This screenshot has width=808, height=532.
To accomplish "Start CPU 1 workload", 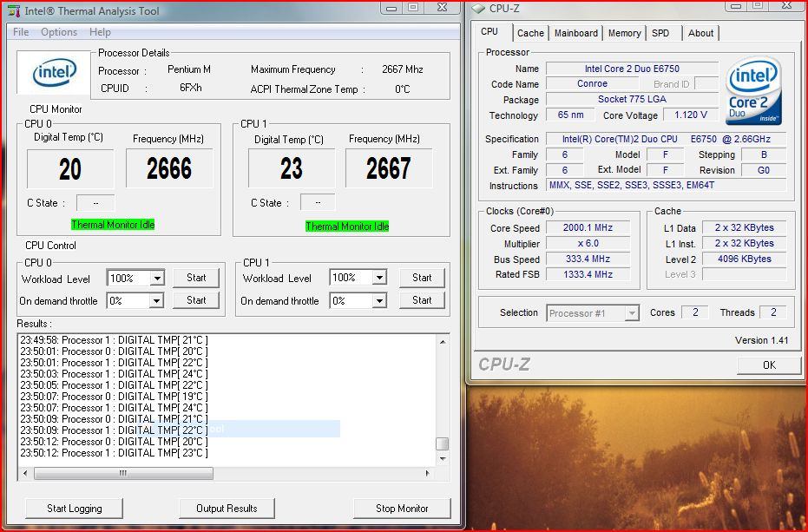I will coord(422,278).
